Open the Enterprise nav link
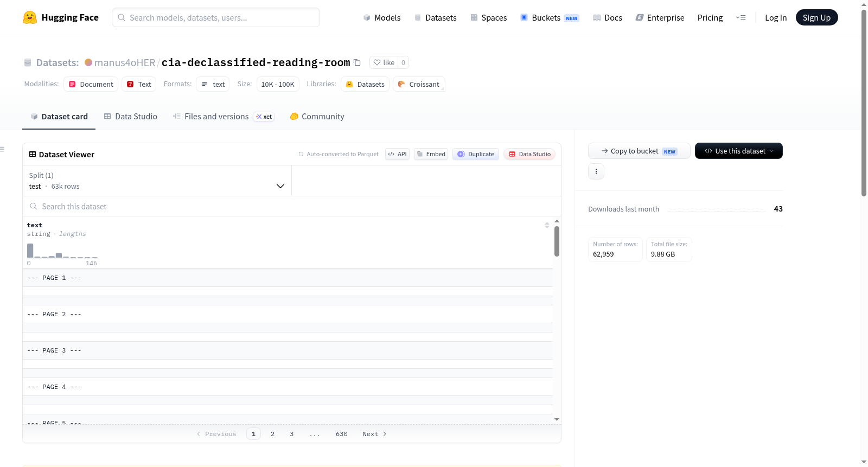The height and width of the screenshot is (467, 868). (660, 17)
